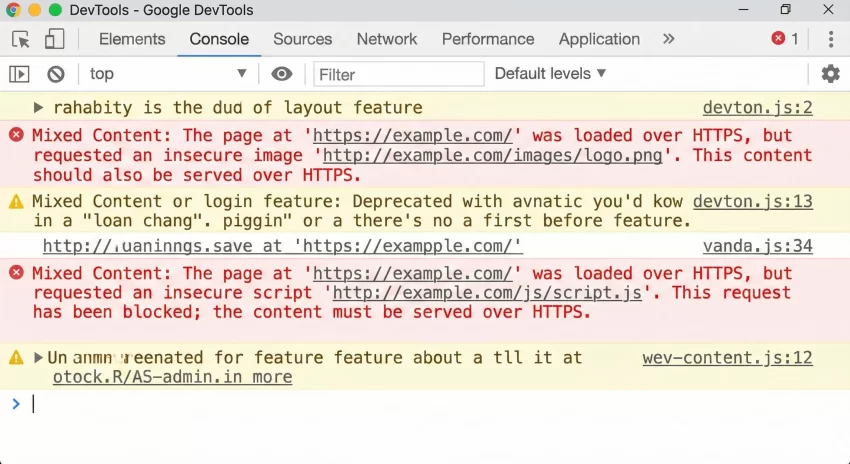Expand the 'rahabity is the dud' message
This screenshot has width=850, height=464.
coord(38,107)
